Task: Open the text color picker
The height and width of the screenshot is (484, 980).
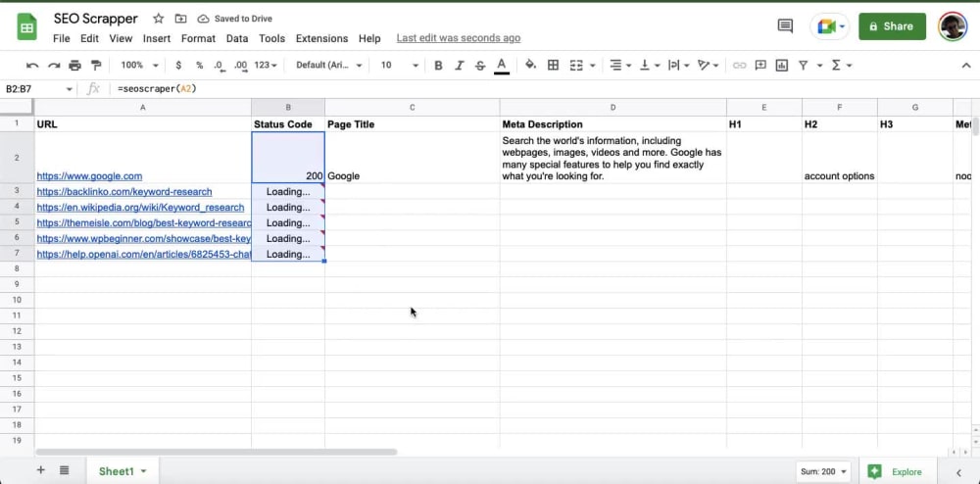Action: pyautogui.click(x=501, y=65)
